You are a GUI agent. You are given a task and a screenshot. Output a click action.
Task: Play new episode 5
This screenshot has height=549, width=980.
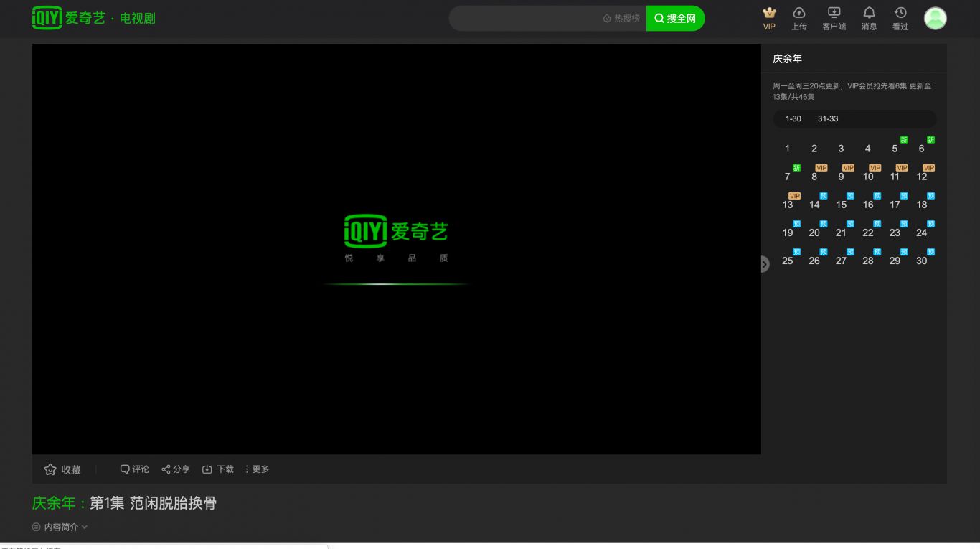tap(895, 149)
